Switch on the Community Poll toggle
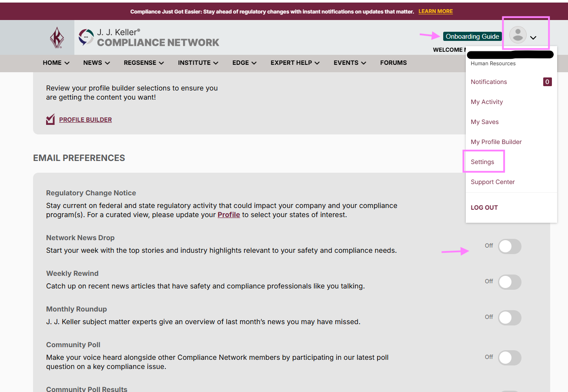 click(510, 358)
